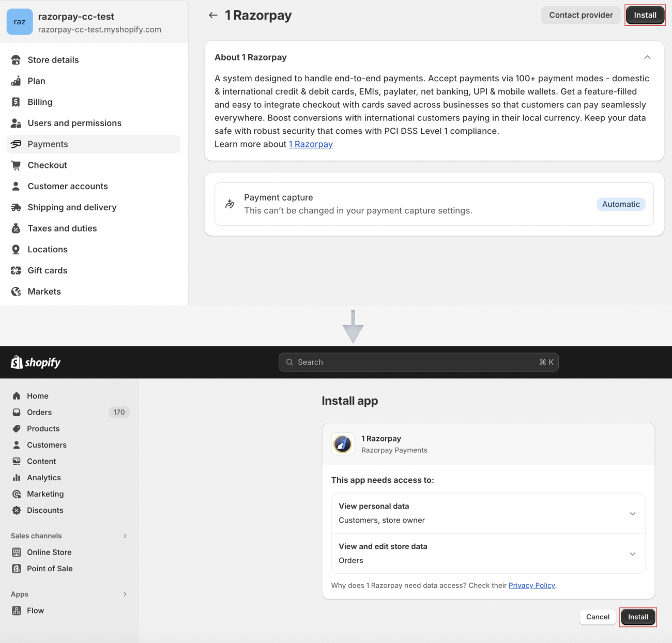672x643 pixels.
Task: Click the Taxes and duties icon
Action: click(16, 228)
